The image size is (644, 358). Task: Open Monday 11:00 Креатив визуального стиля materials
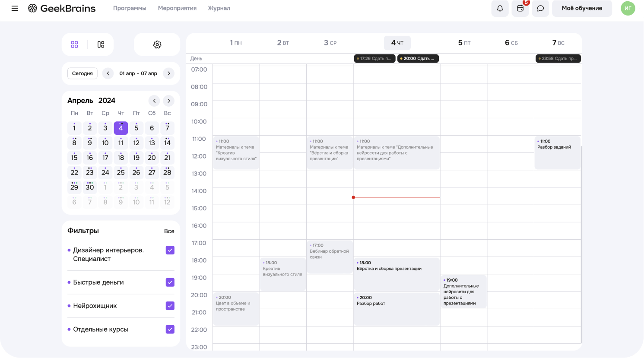[x=236, y=153]
